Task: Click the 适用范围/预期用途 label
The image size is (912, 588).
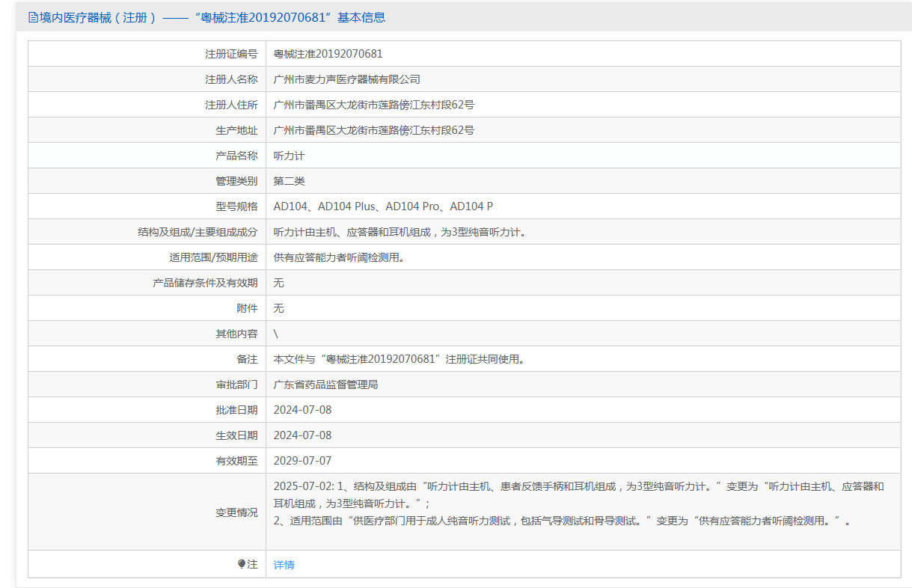Action: (213, 257)
